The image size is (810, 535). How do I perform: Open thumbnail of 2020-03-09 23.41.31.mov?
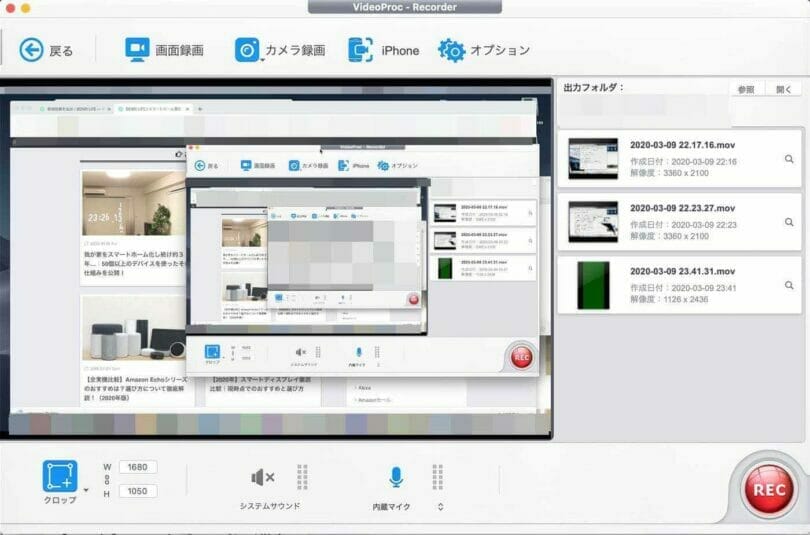point(593,285)
